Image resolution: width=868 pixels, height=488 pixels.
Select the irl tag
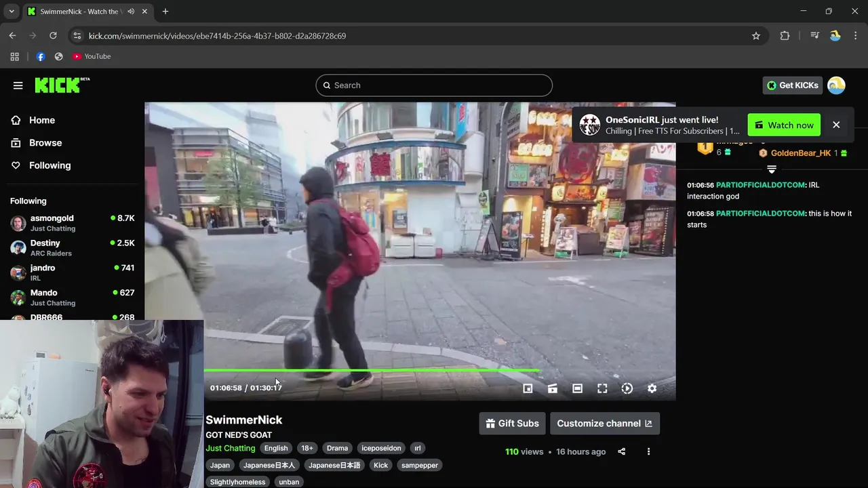418,448
